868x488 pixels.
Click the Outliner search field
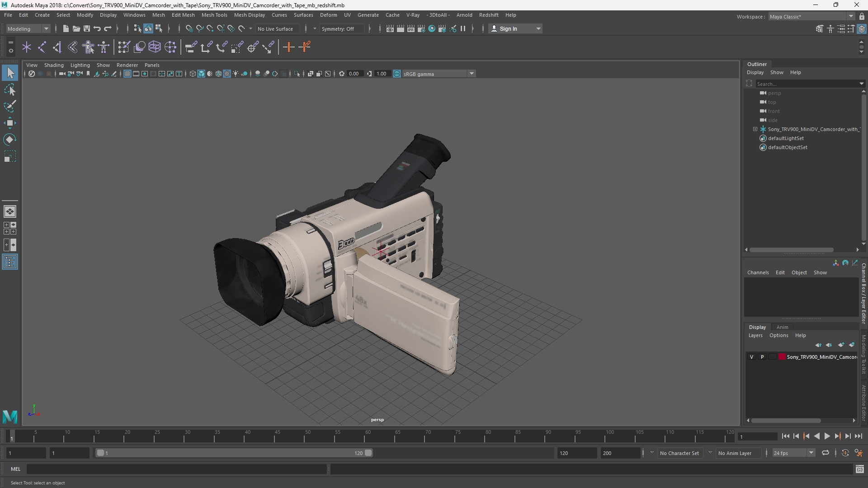click(x=809, y=84)
